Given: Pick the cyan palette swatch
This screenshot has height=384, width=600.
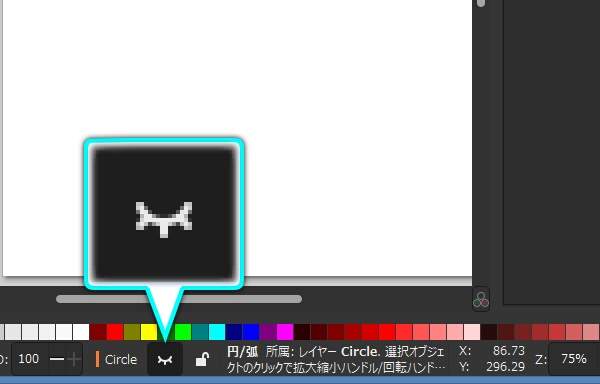Looking at the screenshot, I should 217,332.
